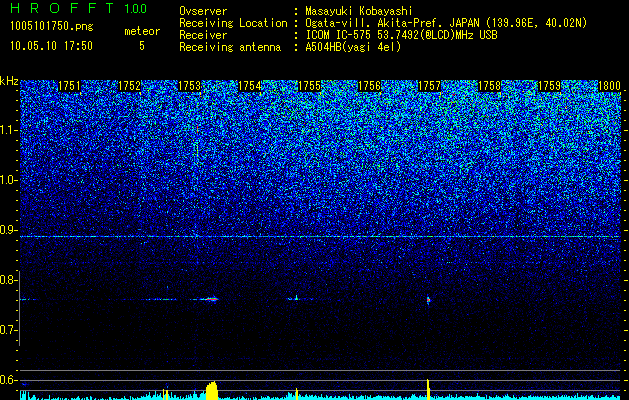Click the 0.9 kHz axis label
Image resolution: width=629 pixels, height=400 pixels.
pyautogui.click(x=7, y=230)
